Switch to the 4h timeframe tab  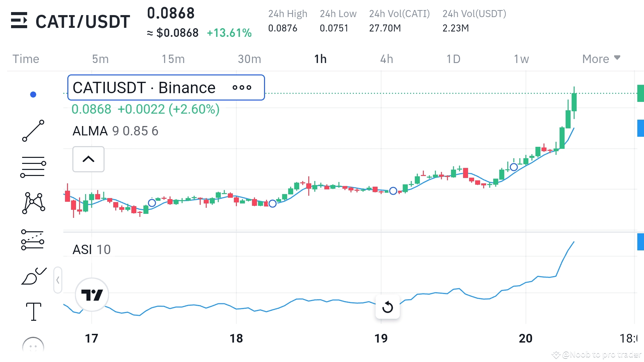click(386, 59)
